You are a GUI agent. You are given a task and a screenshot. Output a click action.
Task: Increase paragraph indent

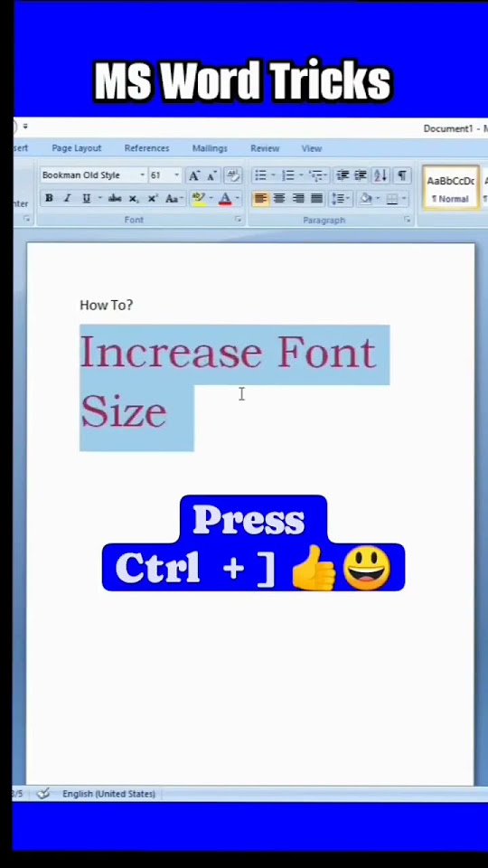pos(361,175)
